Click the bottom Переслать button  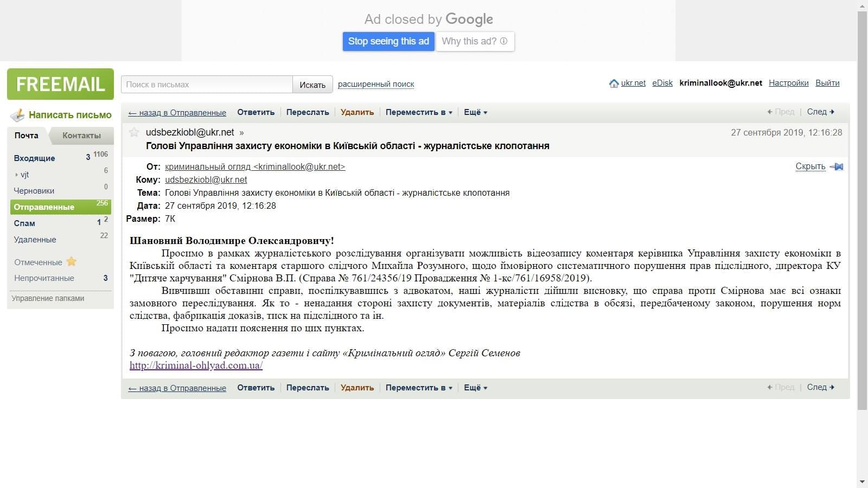[x=308, y=388]
